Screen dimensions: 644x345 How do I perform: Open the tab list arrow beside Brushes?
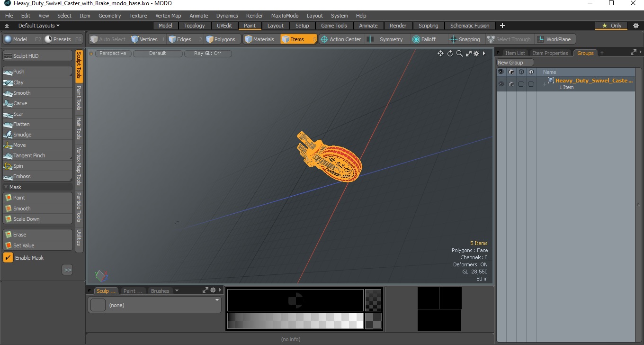coord(177,291)
